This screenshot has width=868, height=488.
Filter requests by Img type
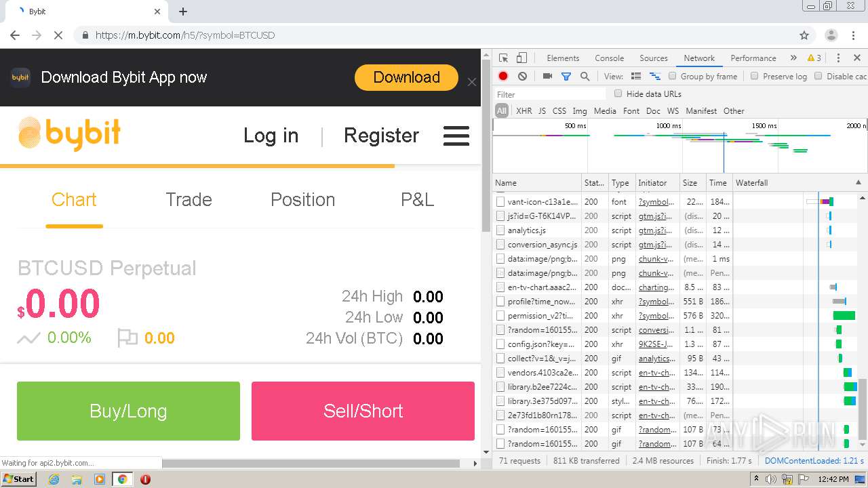(579, 111)
